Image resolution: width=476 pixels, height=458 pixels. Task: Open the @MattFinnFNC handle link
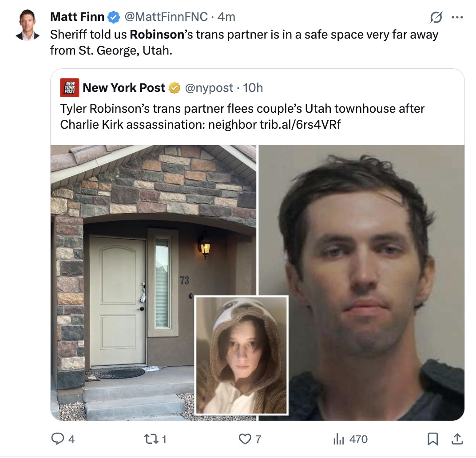[x=166, y=17]
